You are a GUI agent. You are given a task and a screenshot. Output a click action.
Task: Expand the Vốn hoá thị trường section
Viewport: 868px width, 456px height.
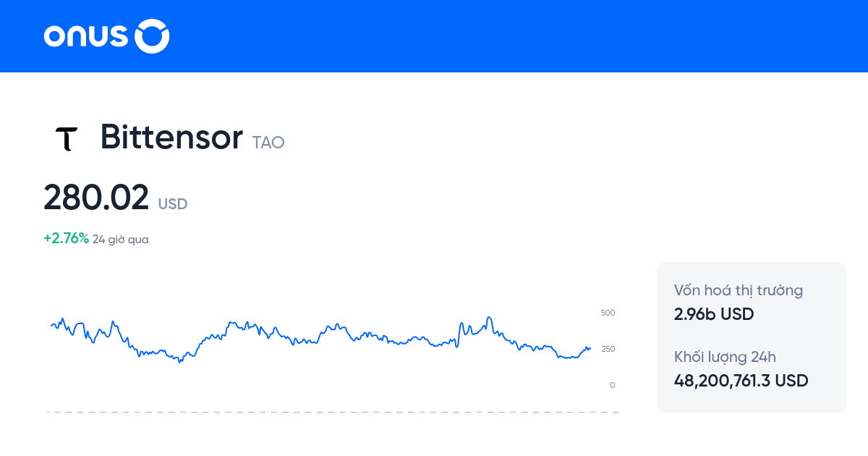(738, 290)
